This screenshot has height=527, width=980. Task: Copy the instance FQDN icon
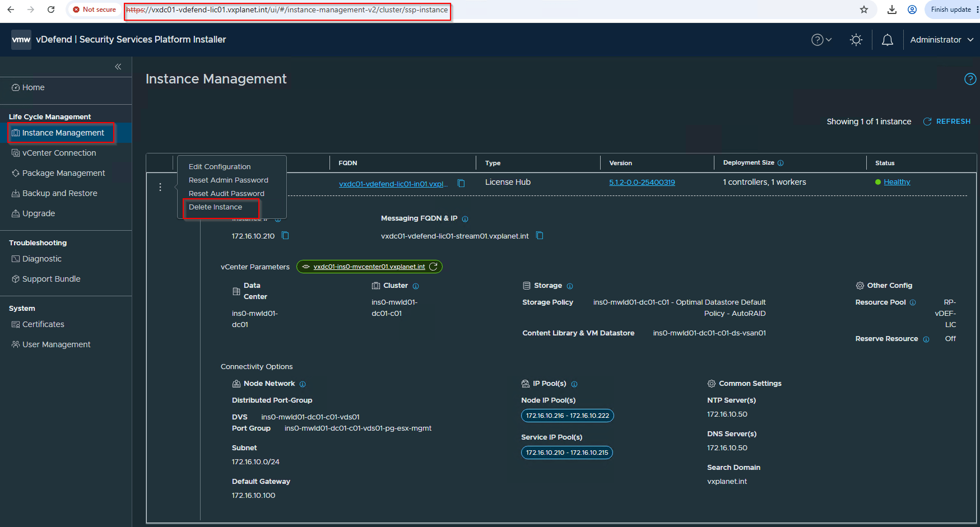pos(461,183)
